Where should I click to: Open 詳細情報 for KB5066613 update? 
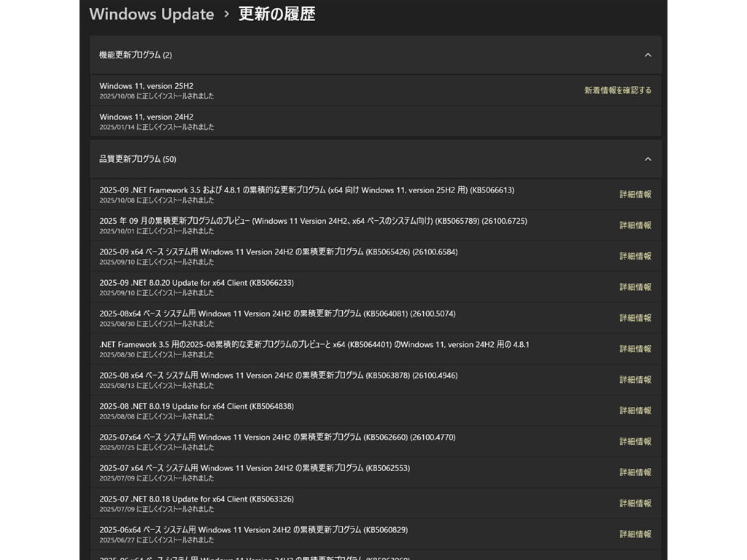(x=635, y=195)
